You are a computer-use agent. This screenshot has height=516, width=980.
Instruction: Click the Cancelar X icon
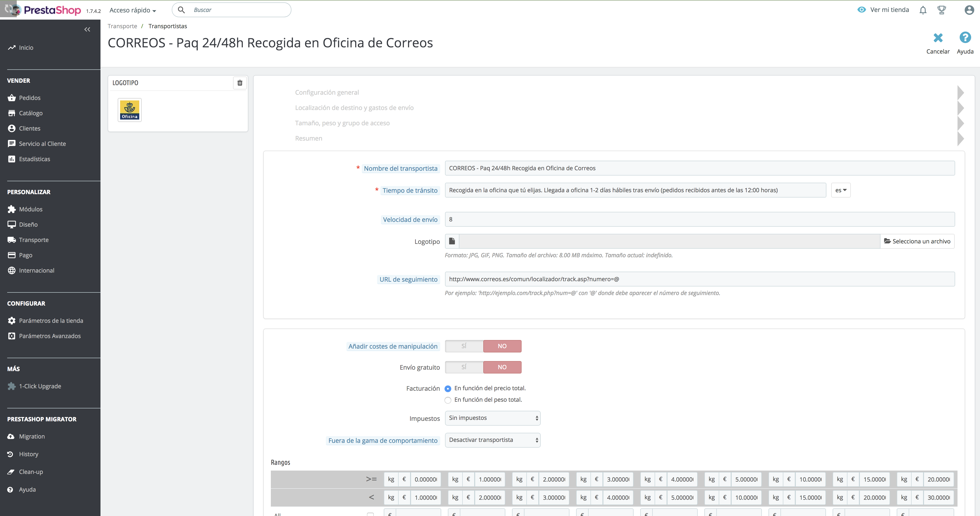coord(938,38)
